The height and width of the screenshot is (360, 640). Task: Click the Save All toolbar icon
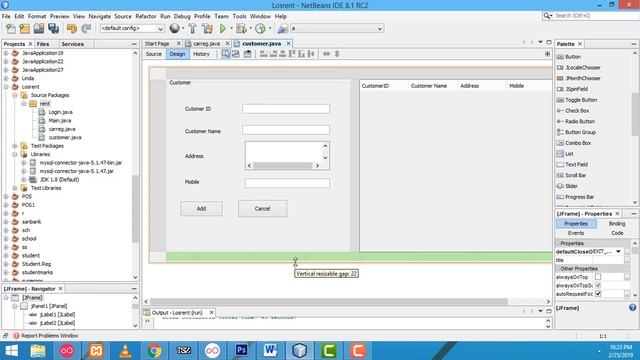coord(53,29)
